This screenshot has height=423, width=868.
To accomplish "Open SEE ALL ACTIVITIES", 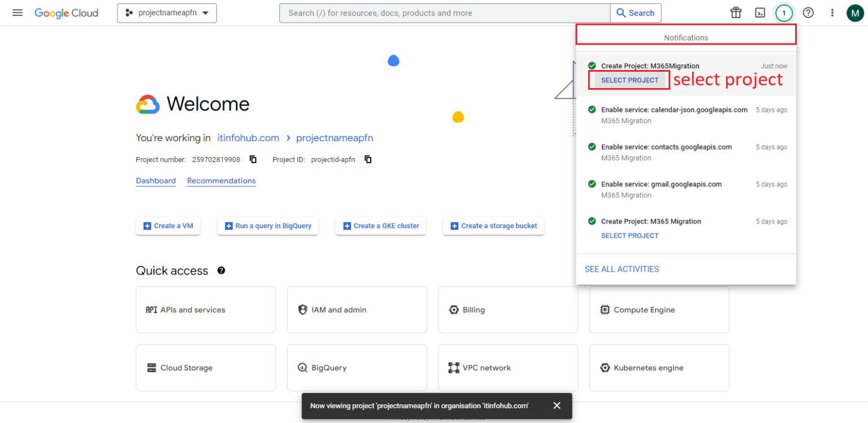I will coord(622,269).
